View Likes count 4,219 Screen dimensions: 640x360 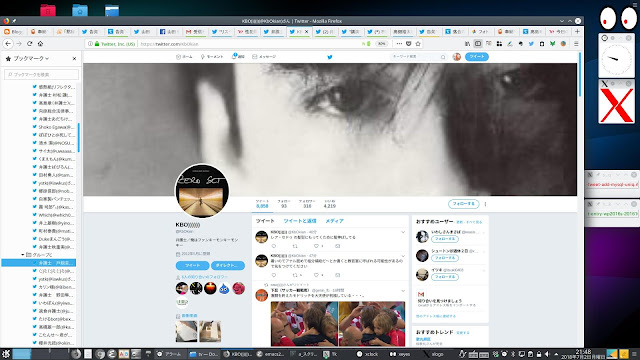click(329, 204)
